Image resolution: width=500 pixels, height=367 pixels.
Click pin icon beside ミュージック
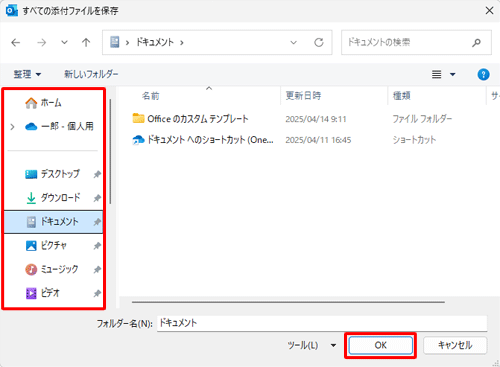[x=97, y=270]
